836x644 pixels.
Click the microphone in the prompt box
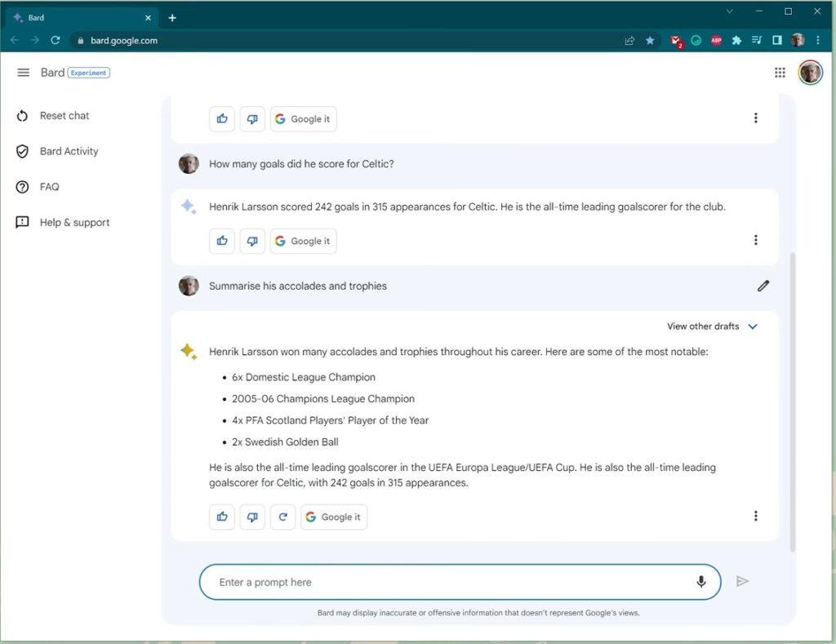coord(700,581)
